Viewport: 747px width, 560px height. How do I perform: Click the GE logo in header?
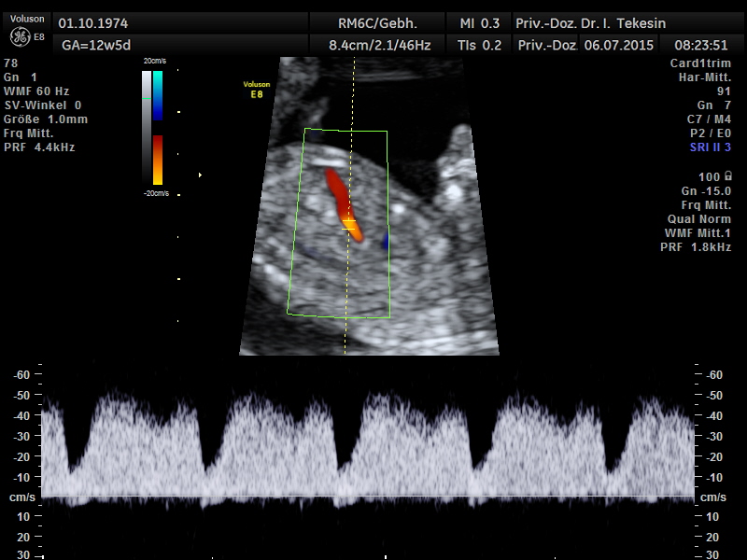tap(19, 36)
